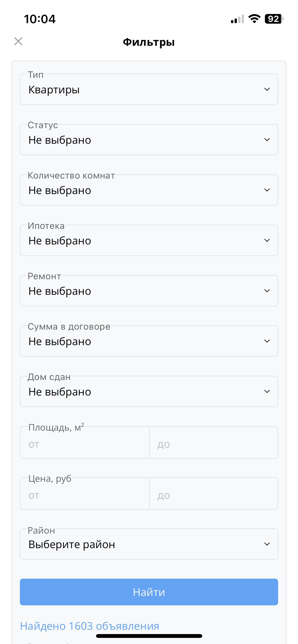298x644 pixels.
Task: Tap the blue Найти button
Action: [149, 592]
